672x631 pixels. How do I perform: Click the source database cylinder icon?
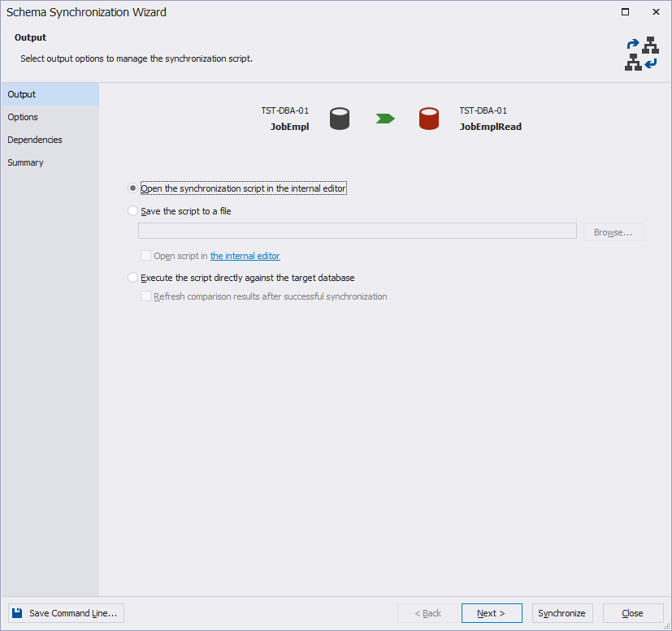(340, 119)
